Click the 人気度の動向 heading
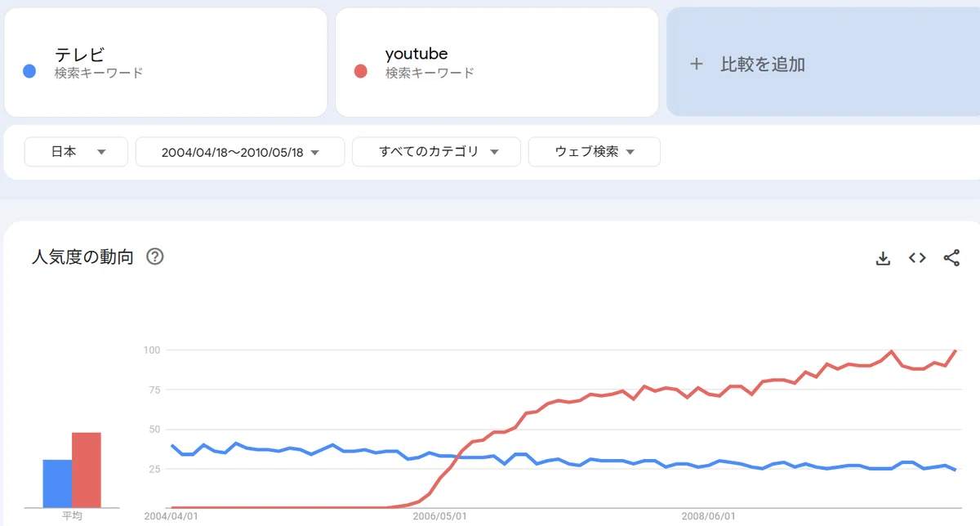This screenshot has width=980, height=526. pyautogui.click(x=82, y=256)
